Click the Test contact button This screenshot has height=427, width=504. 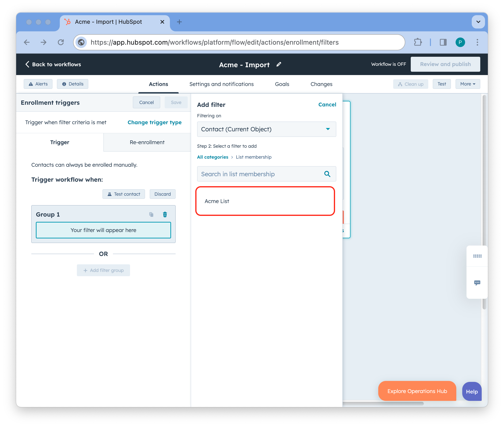click(x=124, y=194)
